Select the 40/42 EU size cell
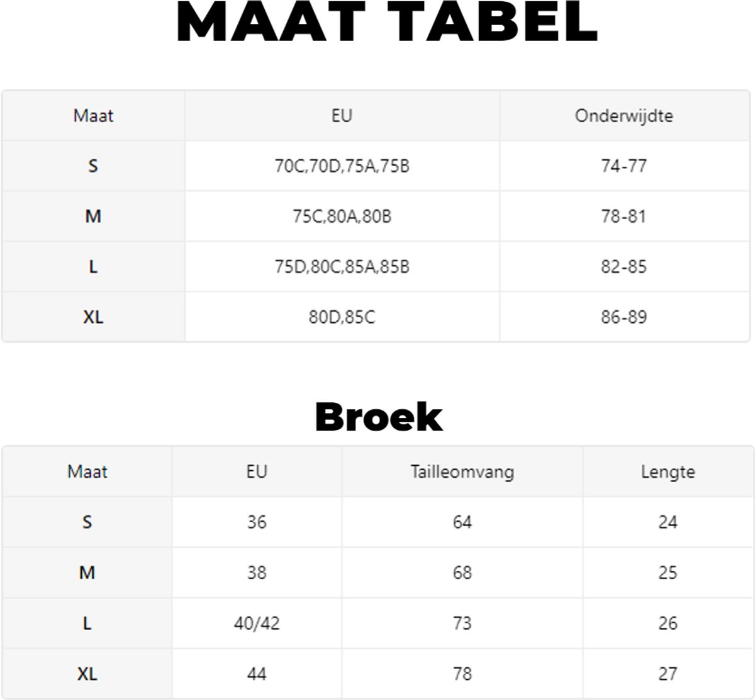The height and width of the screenshot is (700, 755). pyautogui.click(x=257, y=623)
